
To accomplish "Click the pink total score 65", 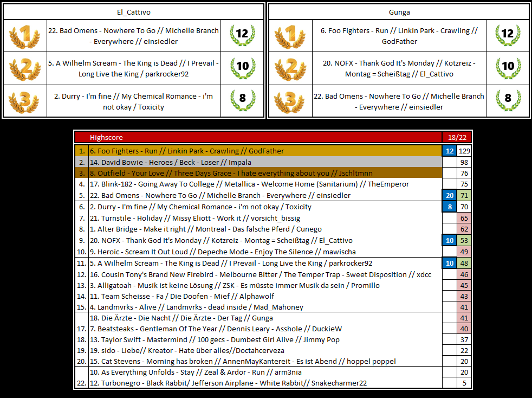I will (x=464, y=218).
